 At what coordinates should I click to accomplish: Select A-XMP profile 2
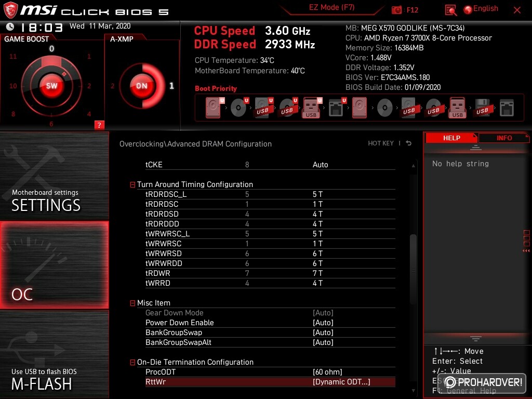point(112,86)
